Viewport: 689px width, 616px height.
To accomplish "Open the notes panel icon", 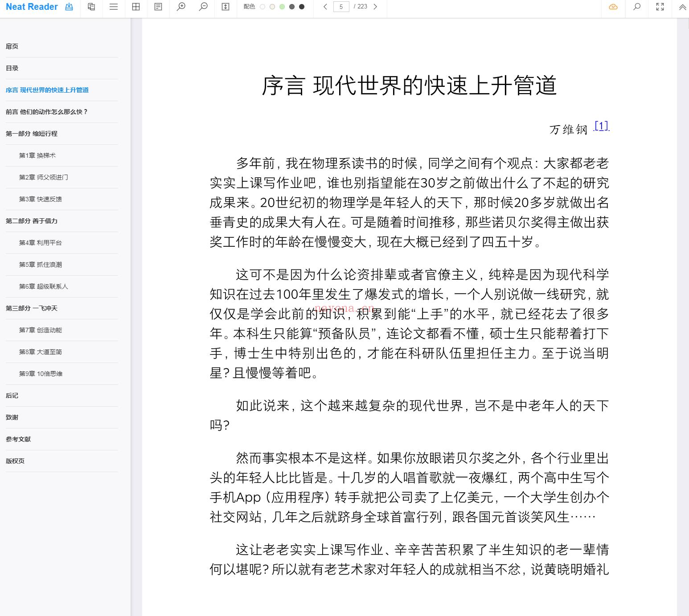I will click(x=158, y=7).
